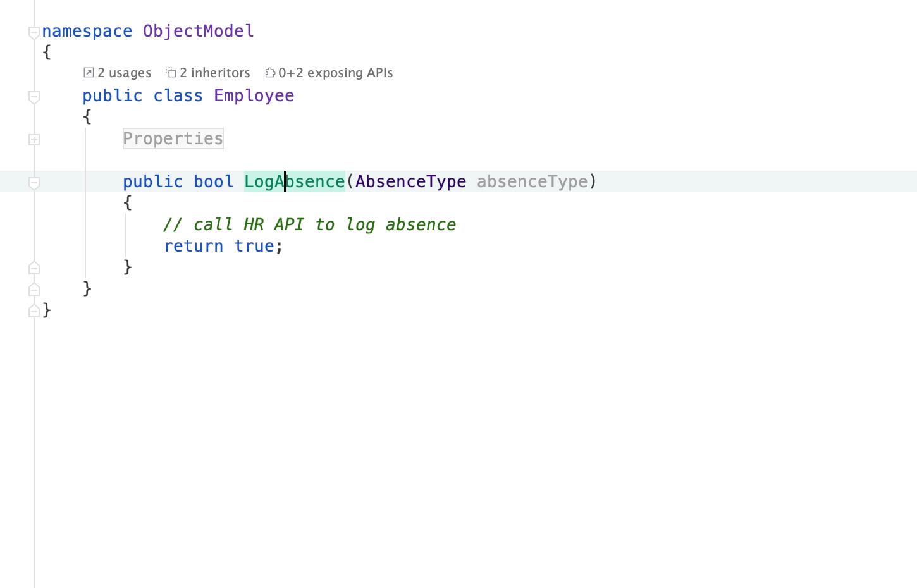Click the fold end marker of Employee class
917x588 pixels.
click(34, 290)
